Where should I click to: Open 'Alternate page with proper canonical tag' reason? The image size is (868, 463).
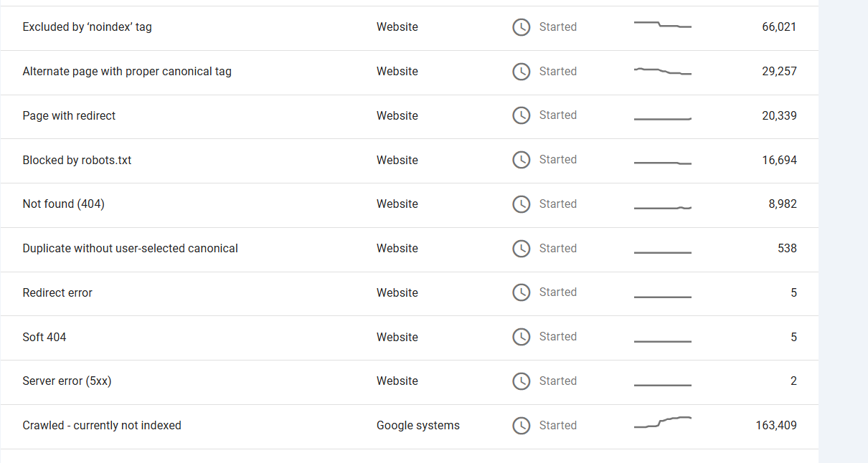[127, 72]
